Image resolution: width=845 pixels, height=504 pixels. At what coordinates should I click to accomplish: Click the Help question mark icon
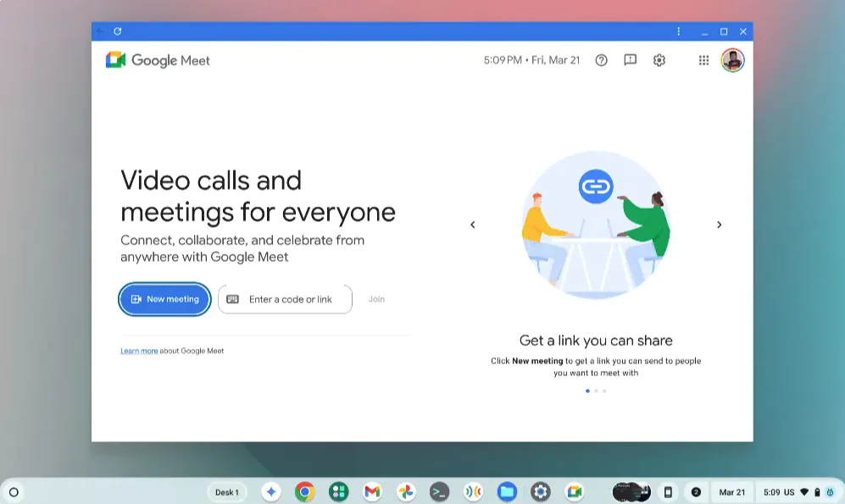click(601, 60)
